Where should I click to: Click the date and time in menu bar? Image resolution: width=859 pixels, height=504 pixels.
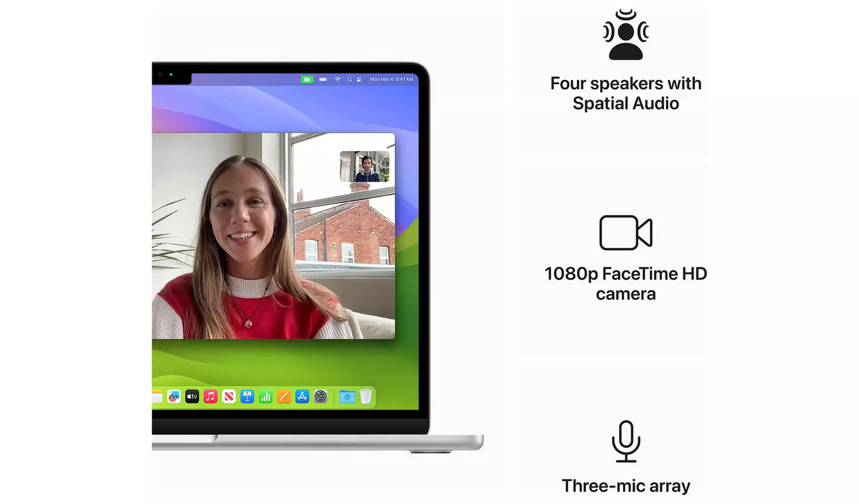click(391, 80)
